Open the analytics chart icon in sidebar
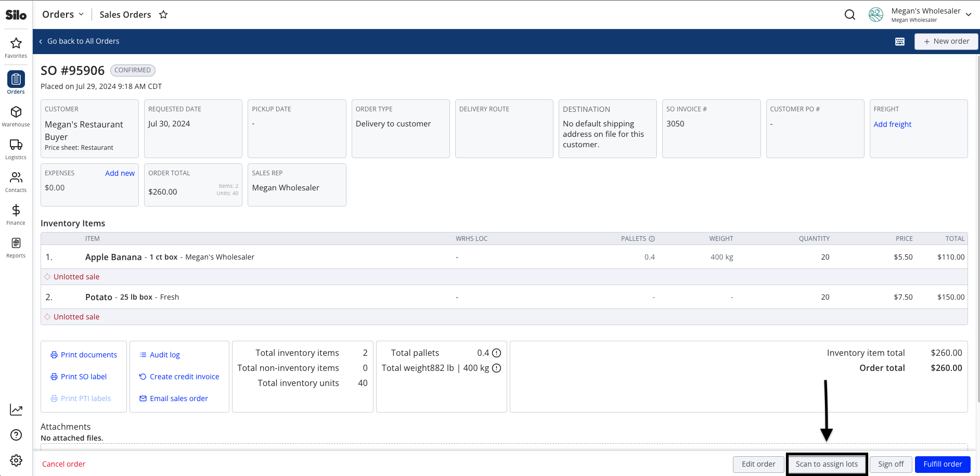This screenshot has width=980, height=476. pyautogui.click(x=16, y=410)
